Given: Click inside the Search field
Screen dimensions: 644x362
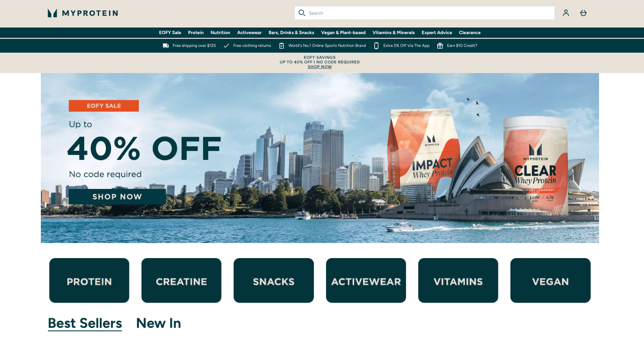Looking at the screenshot, I should 424,13.
